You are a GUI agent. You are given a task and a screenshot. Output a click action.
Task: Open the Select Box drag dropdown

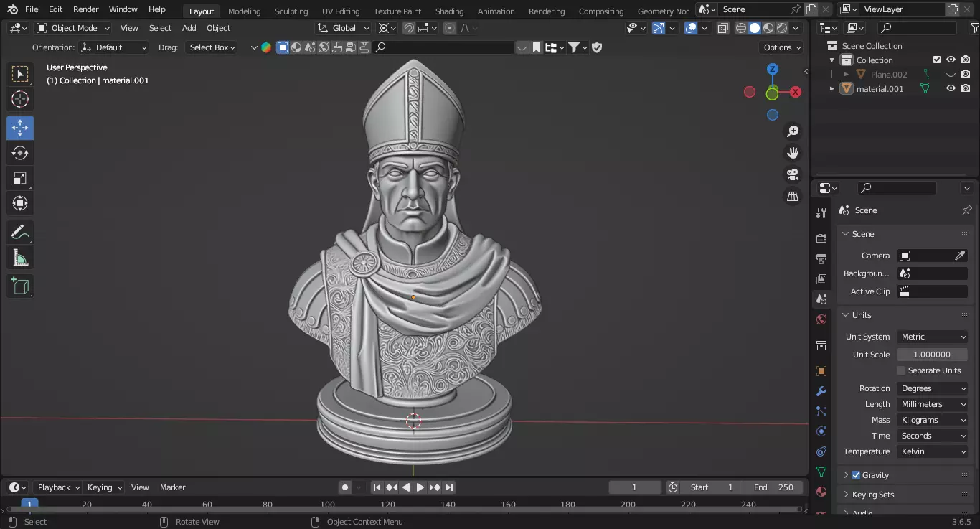[x=212, y=47]
